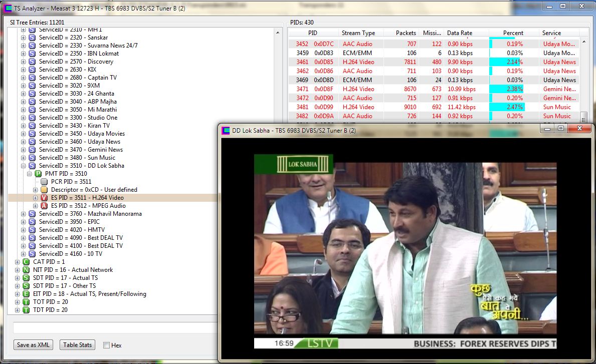596x364 pixels.
Task: Click the service icon for Mazhavil Manorama
Action: [x=32, y=214]
